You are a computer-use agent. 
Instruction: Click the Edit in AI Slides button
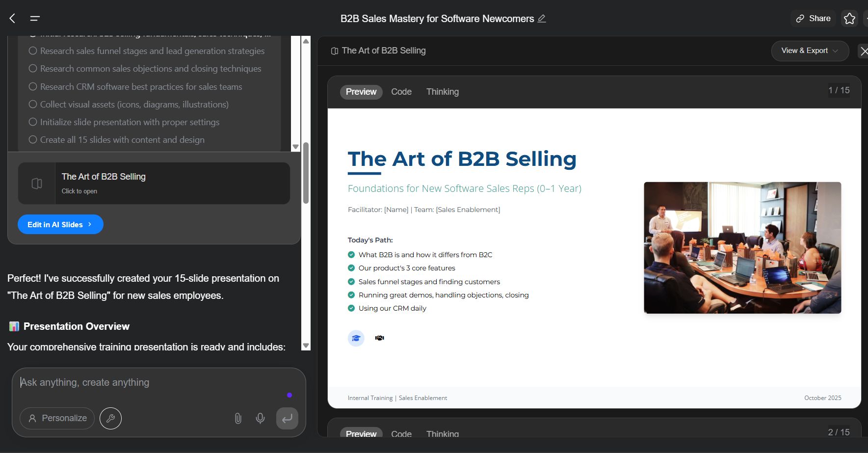60,224
